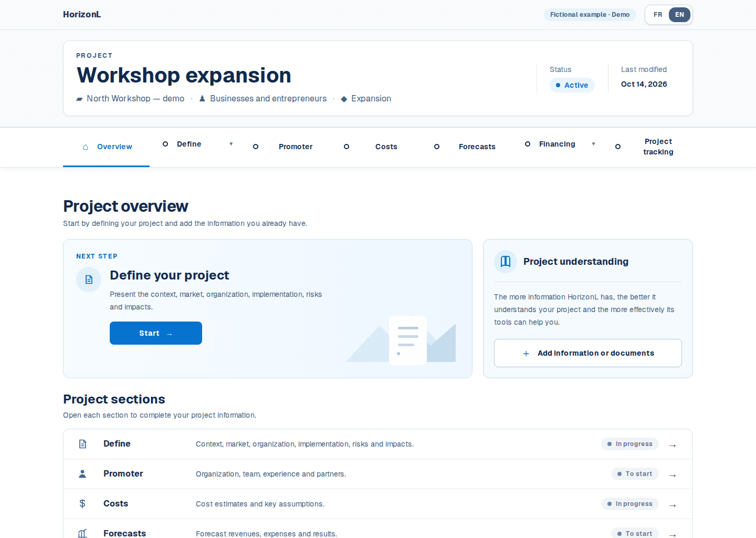Expand the Define tab dropdown arrow
This screenshot has height=538, width=756.
tap(231, 144)
